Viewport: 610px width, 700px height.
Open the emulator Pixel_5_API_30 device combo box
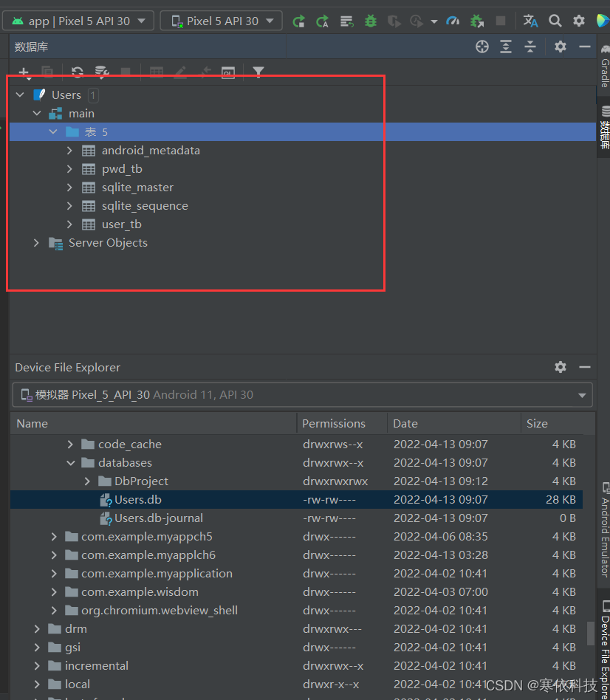(x=302, y=394)
